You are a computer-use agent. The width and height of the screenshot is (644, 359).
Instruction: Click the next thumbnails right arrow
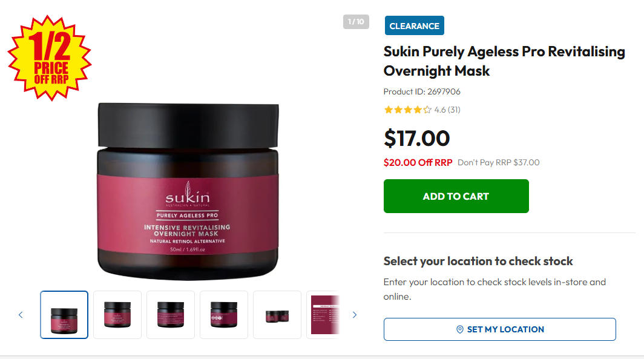[x=355, y=315]
